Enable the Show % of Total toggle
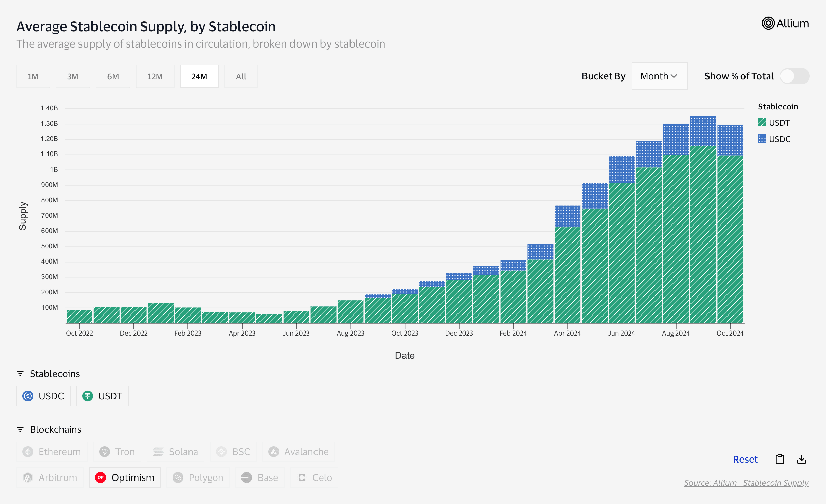The width and height of the screenshot is (826, 504). (795, 76)
